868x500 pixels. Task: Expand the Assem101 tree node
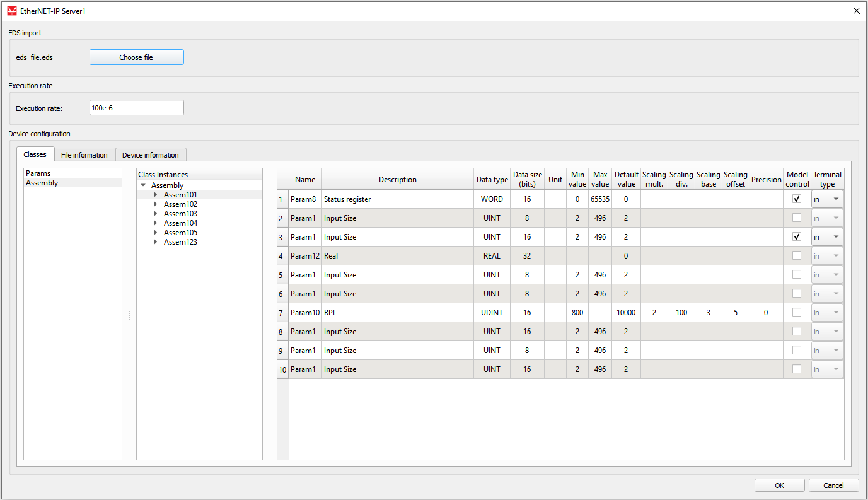click(x=156, y=195)
